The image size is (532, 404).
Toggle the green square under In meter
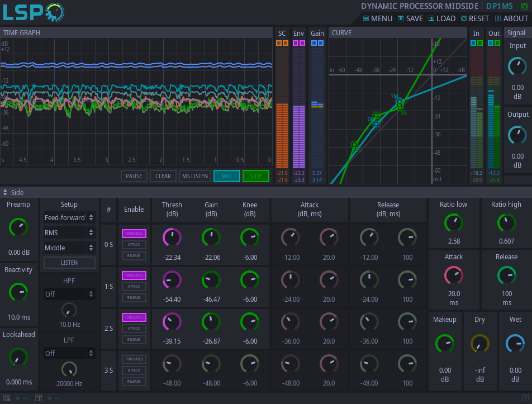point(480,43)
